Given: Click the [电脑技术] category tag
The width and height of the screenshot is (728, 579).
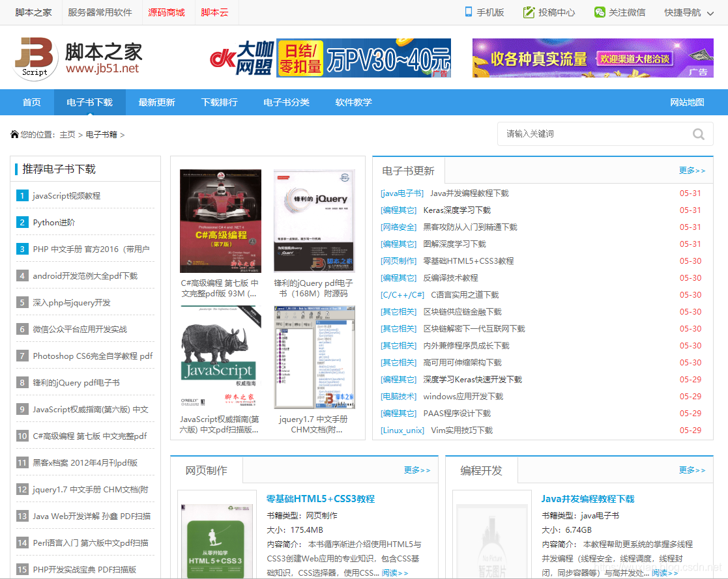Looking at the screenshot, I should point(398,396).
